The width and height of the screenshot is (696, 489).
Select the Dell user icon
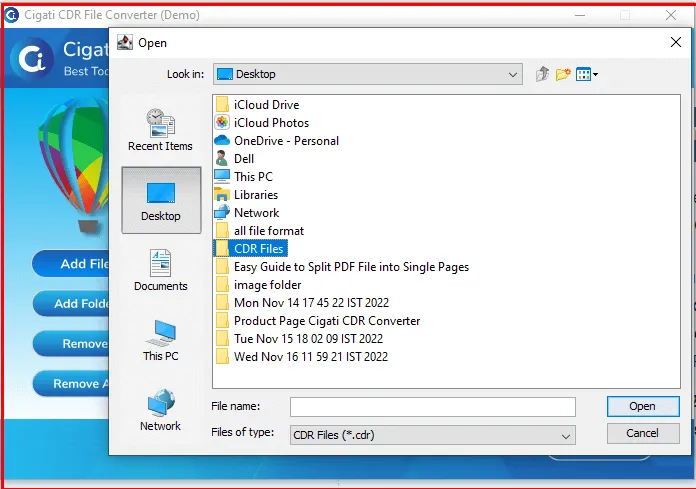(x=221, y=158)
